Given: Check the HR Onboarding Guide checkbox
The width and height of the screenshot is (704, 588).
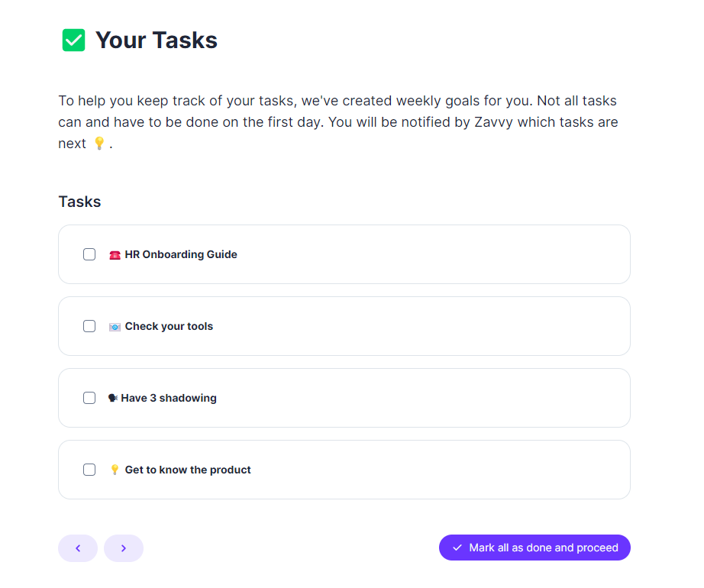Looking at the screenshot, I should (89, 254).
